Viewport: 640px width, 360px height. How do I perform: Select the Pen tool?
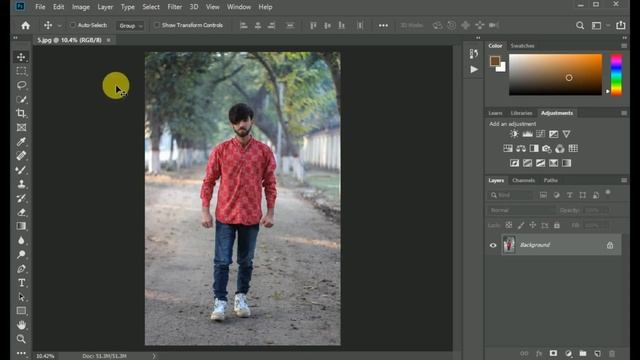tap(21, 269)
